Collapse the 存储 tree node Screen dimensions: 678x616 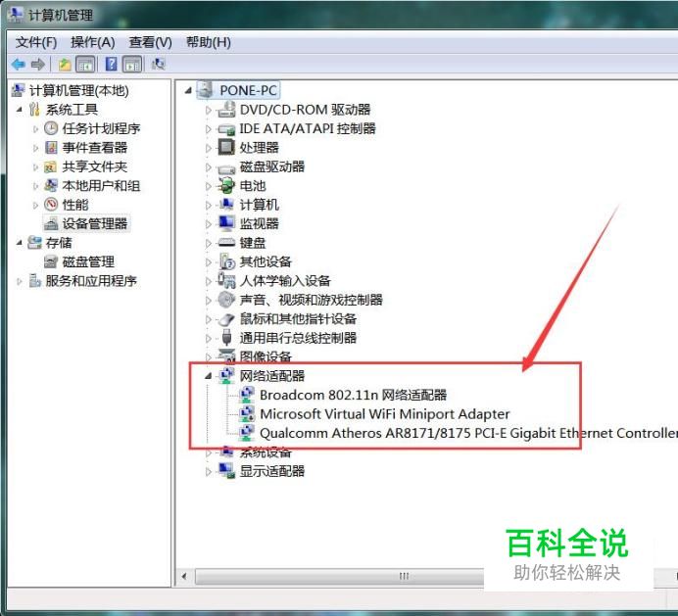pyautogui.click(x=20, y=243)
